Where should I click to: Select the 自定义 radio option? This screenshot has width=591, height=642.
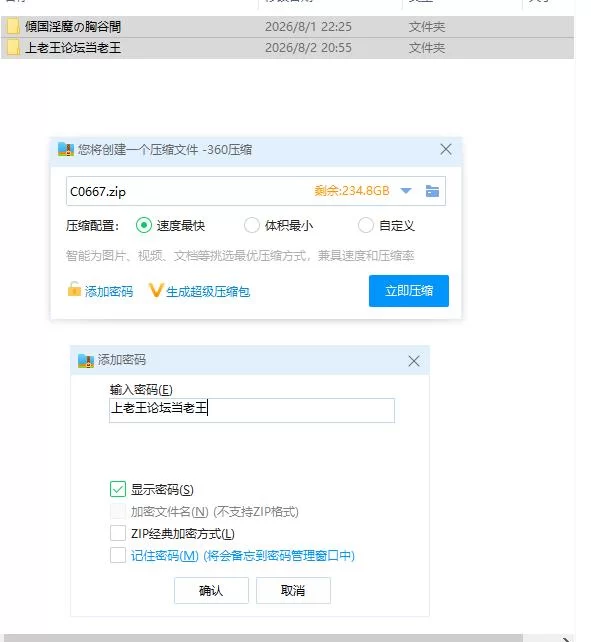[365, 225]
